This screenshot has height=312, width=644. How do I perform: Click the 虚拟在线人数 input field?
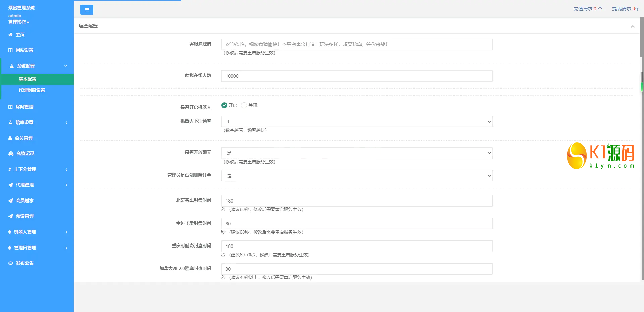(357, 76)
